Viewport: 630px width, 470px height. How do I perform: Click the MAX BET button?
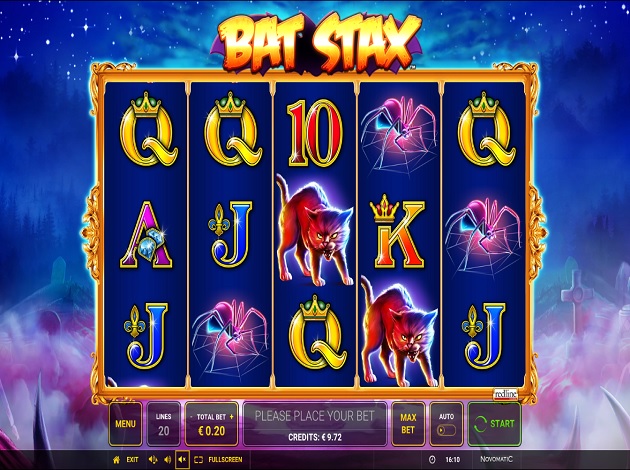coord(408,424)
